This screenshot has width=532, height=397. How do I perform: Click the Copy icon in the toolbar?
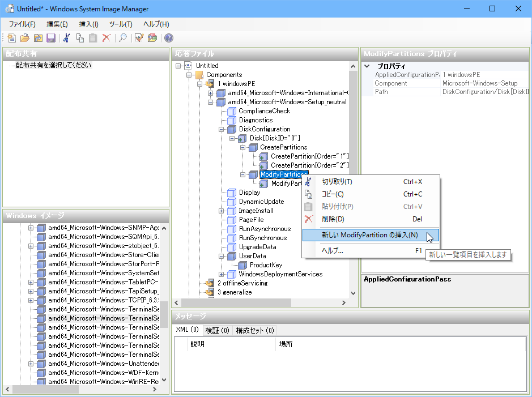[80, 38]
